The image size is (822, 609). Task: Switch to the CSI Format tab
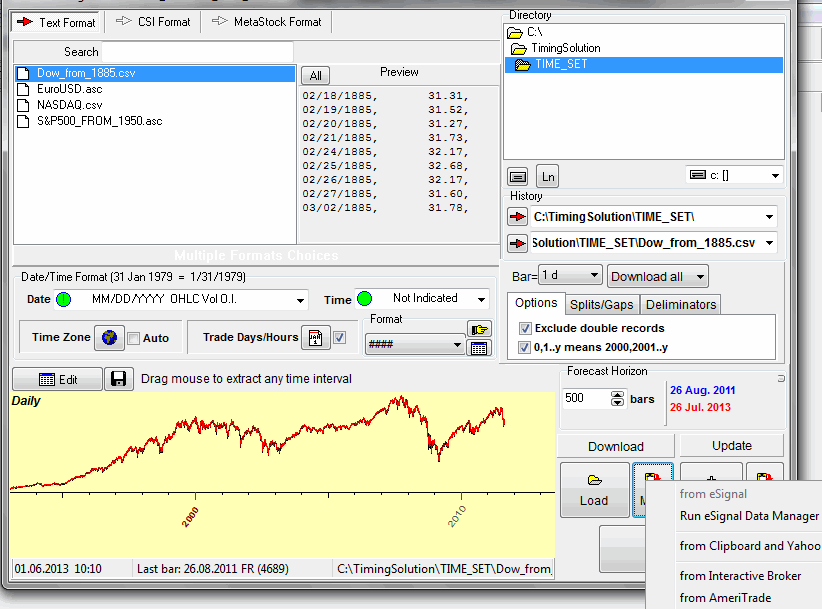coord(153,22)
